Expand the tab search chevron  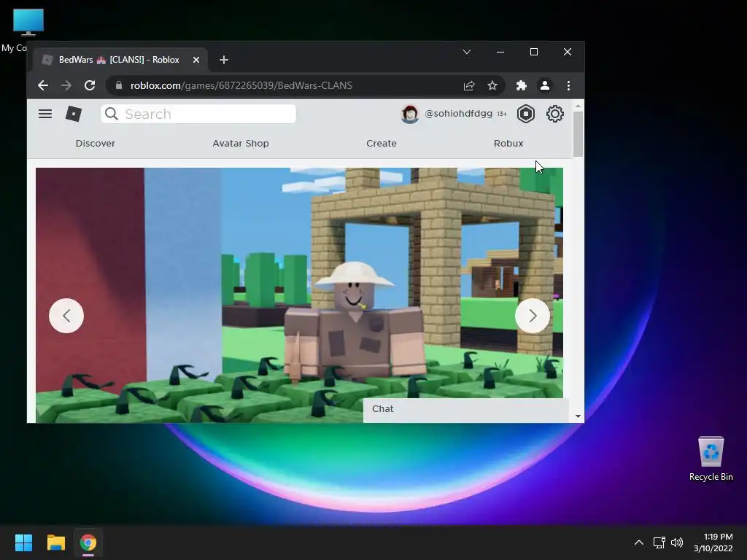[467, 52]
